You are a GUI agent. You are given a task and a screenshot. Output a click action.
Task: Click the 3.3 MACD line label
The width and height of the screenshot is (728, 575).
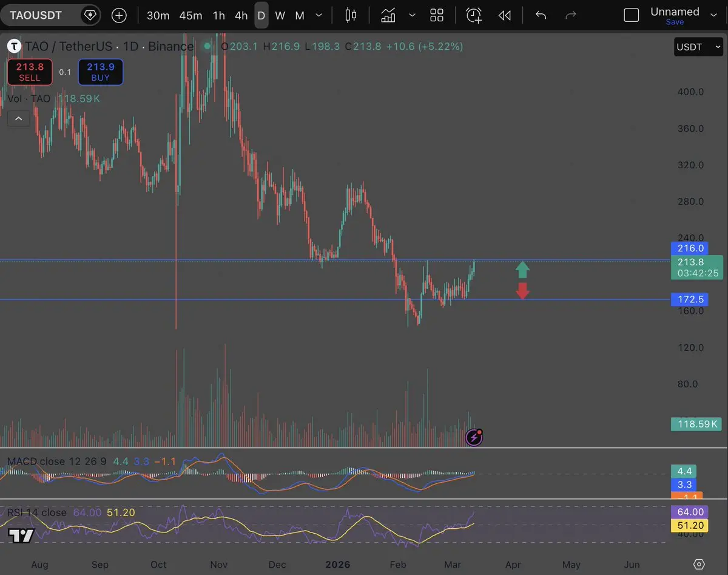coord(684,485)
